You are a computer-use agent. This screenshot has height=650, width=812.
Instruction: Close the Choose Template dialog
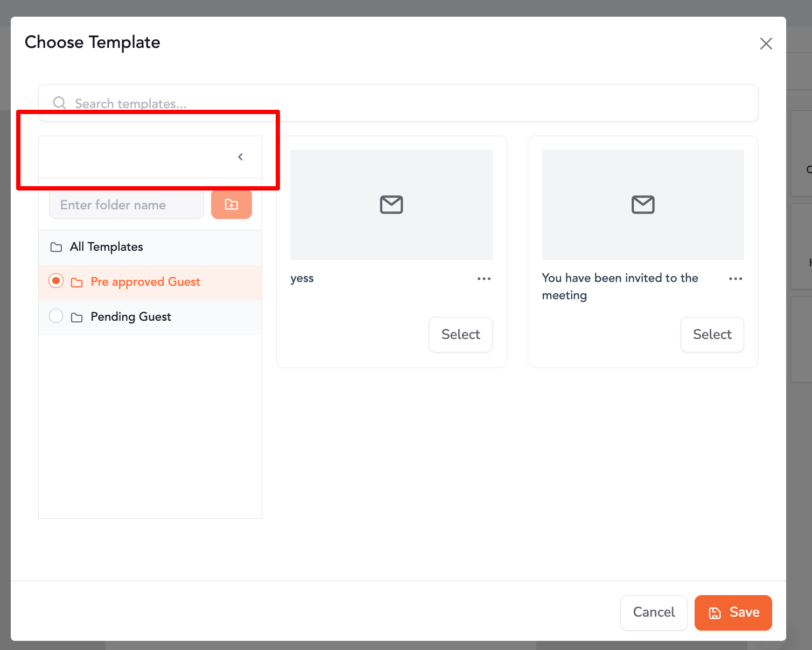[x=766, y=44]
